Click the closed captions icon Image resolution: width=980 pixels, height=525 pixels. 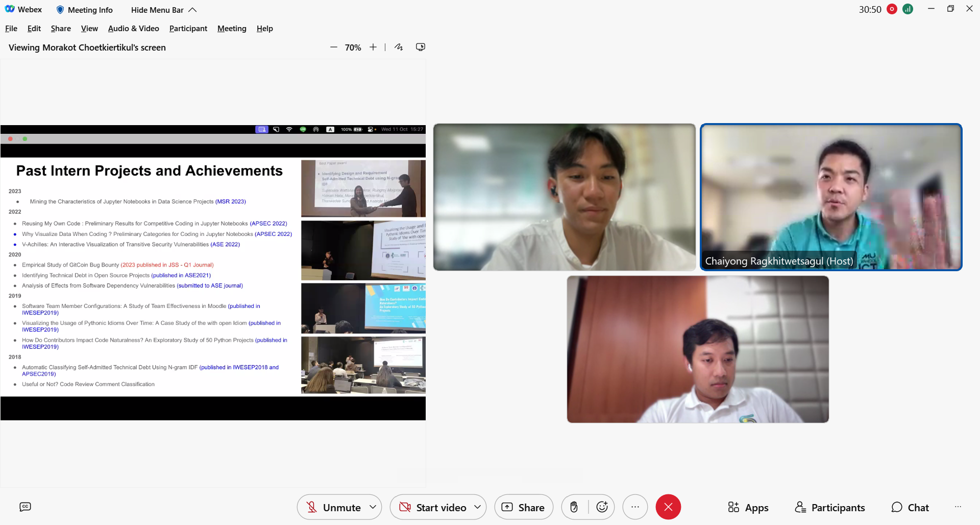(x=25, y=507)
